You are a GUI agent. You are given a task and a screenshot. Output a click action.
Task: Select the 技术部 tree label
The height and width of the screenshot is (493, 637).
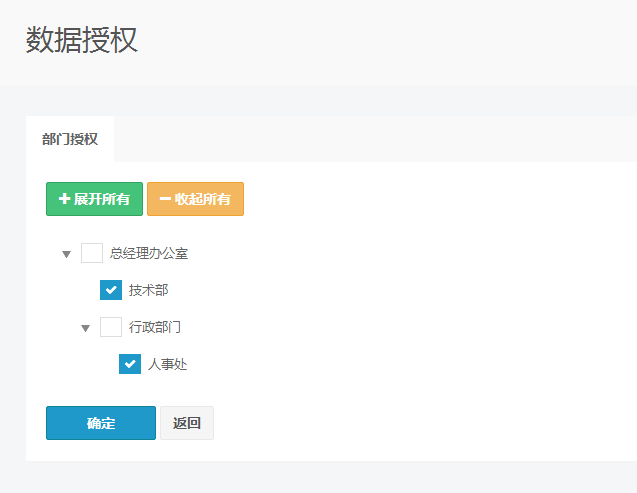coord(148,290)
